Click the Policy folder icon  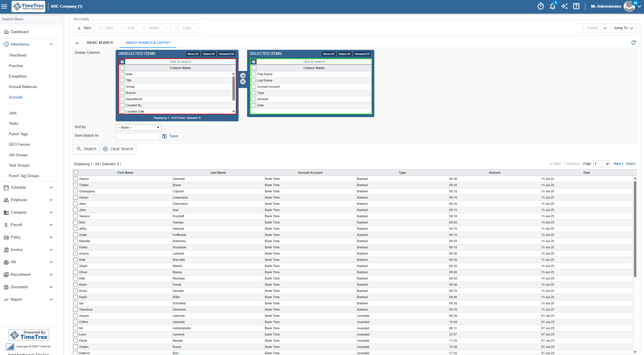pos(6,237)
